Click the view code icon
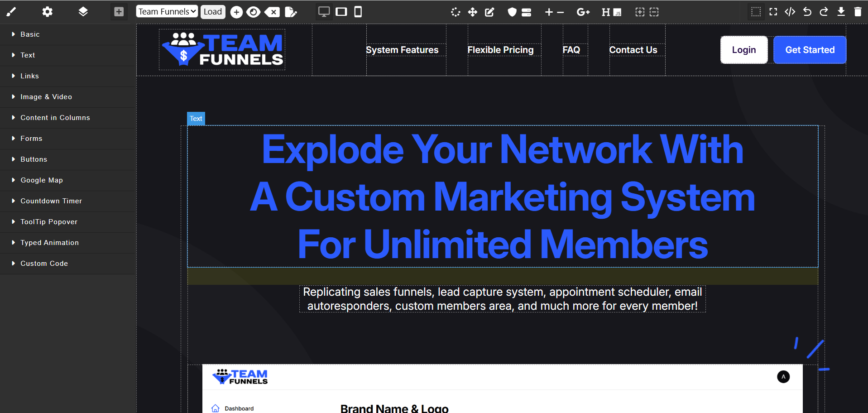 [x=790, y=12]
